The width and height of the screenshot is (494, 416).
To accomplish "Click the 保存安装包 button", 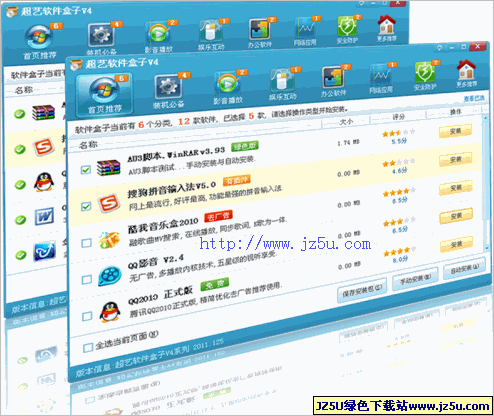I will coord(362,291).
